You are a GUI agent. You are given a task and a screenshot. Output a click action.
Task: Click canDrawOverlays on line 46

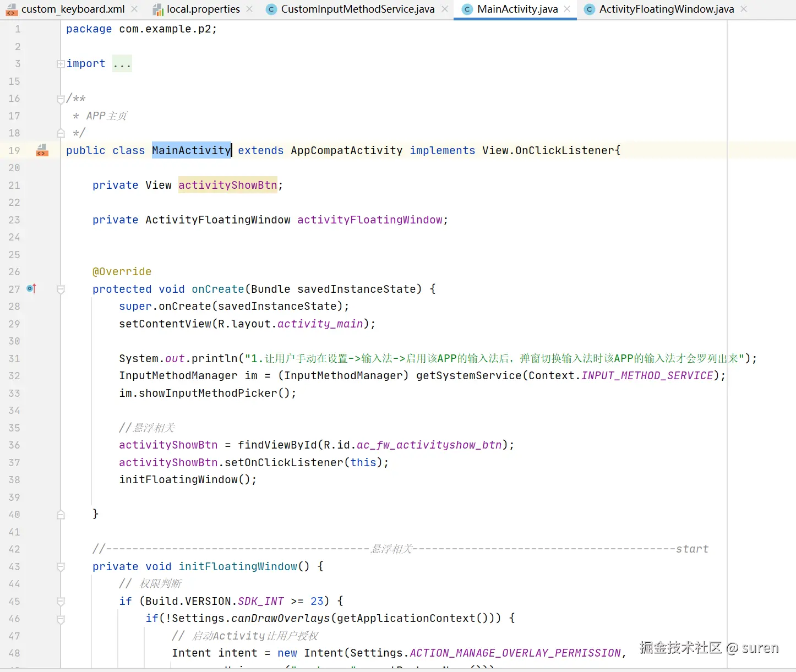(x=281, y=618)
